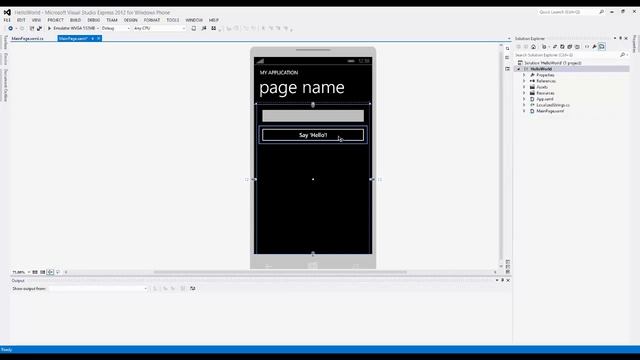This screenshot has height=360, width=640.
Task: Open the DEBUG menu
Action: tap(93, 20)
